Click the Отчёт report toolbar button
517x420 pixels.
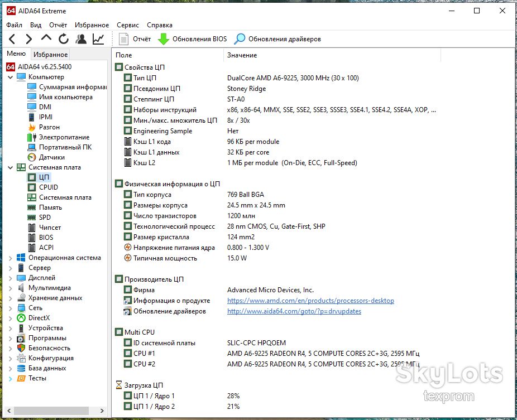coord(135,39)
